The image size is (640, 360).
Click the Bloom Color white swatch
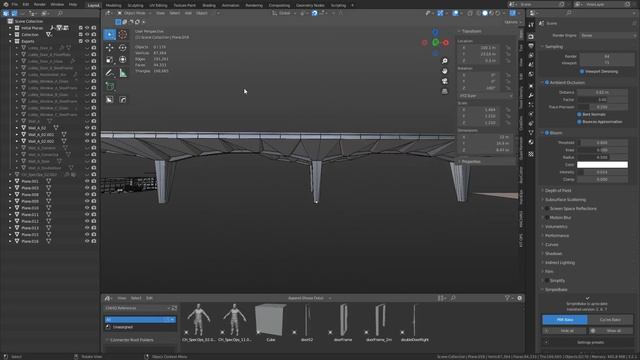(602, 165)
